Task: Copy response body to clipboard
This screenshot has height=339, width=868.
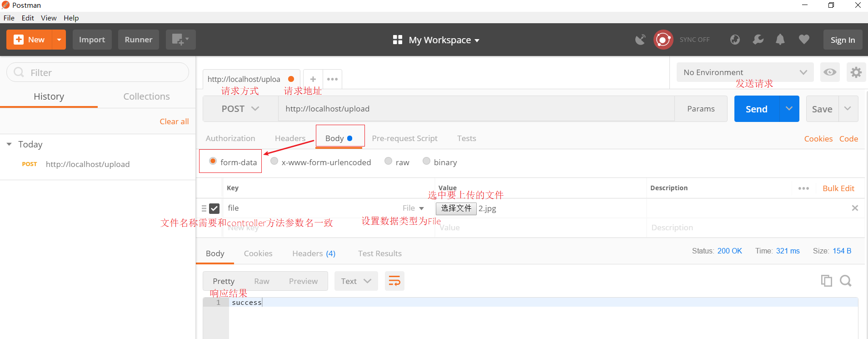Action: 827,281
